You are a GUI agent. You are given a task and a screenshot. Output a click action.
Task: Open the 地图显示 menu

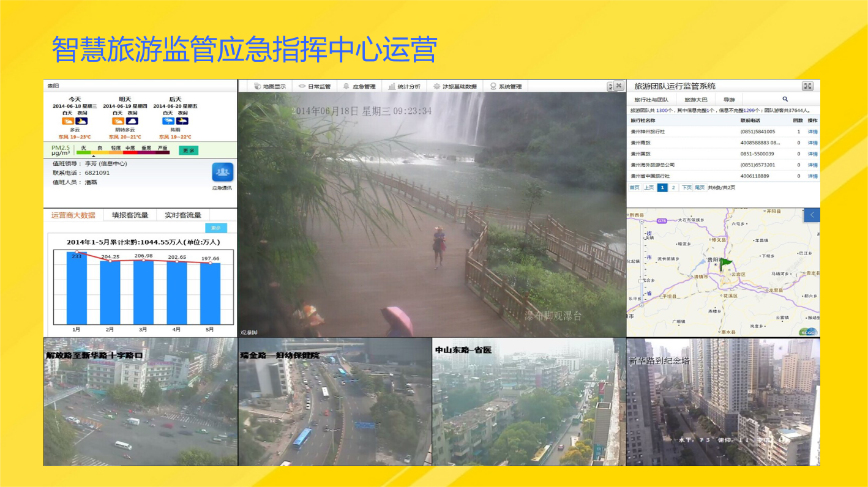tap(269, 86)
